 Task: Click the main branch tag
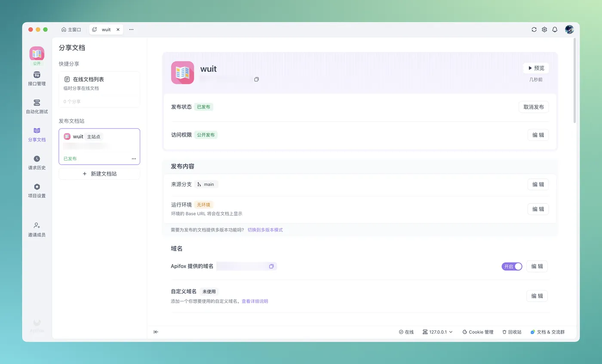206,184
